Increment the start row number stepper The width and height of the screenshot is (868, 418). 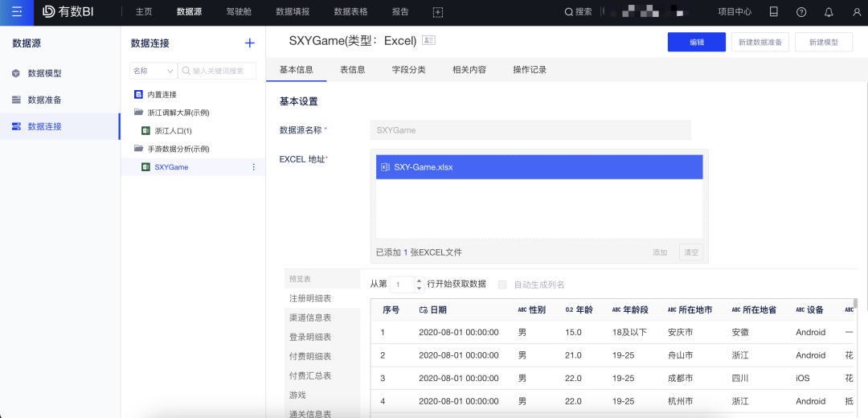pyautogui.click(x=419, y=281)
